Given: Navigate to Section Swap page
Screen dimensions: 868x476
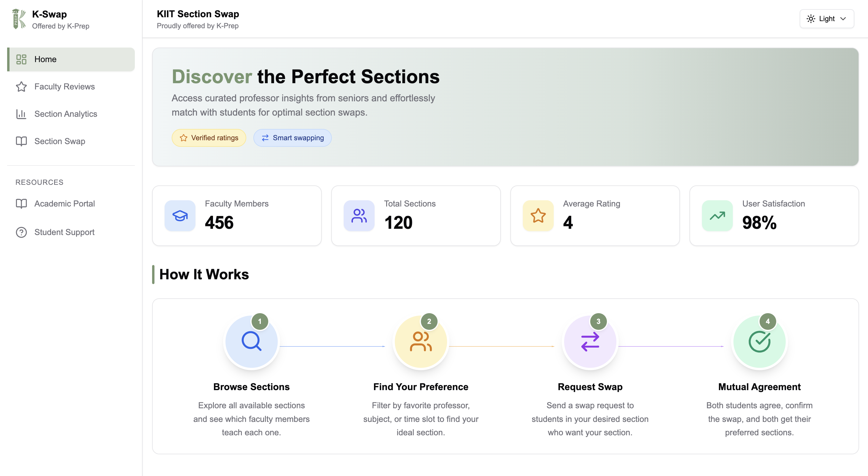Looking at the screenshot, I should (x=71, y=141).
